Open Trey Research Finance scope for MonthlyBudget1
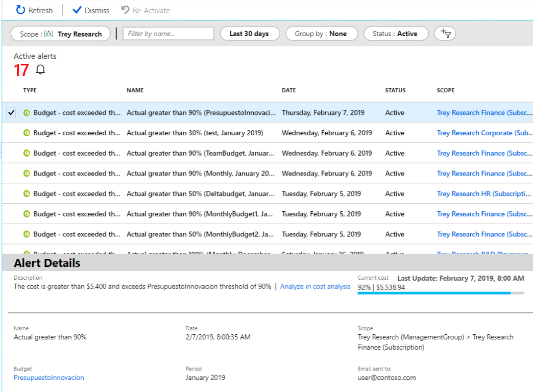The image size is (533, 392). (x=484, y=214)
